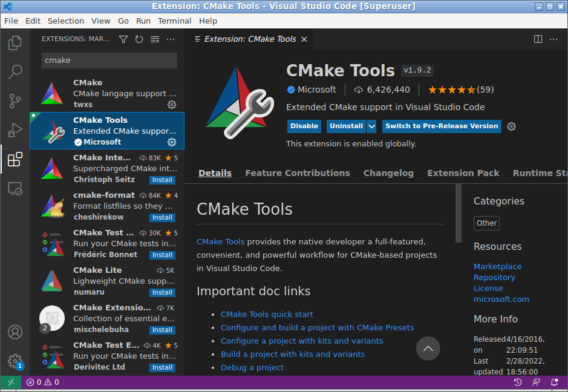The height and width of the screenshot is (392, 568).
Task: Open Remote Explorer view
Action: pyautogui.click(x=15, y=188)
